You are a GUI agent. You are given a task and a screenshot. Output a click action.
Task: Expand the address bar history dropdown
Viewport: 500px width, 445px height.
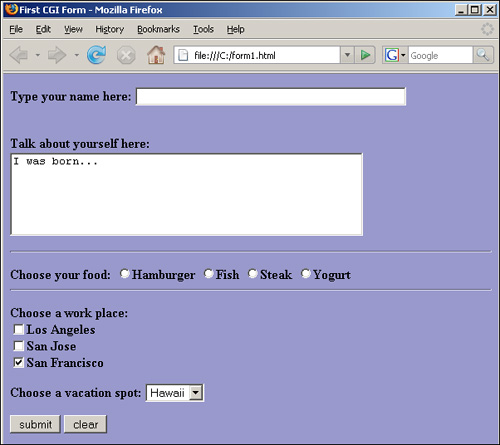click(347, 55)
